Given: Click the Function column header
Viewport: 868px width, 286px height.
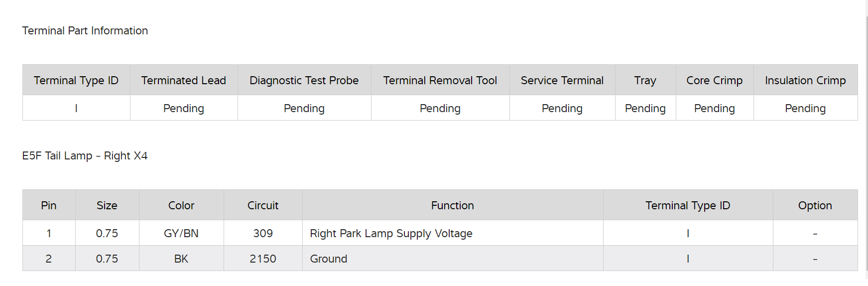Looking at the screenshot, I should point(452,205).
